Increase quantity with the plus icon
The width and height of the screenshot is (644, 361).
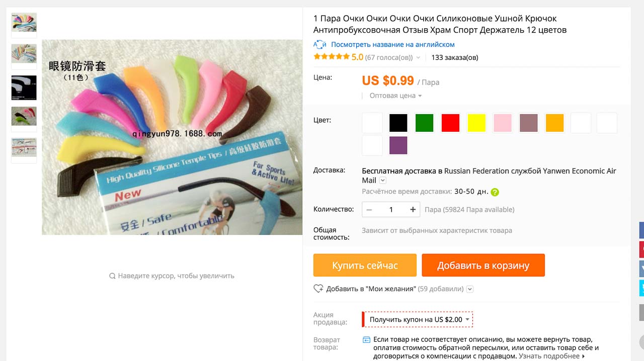[413, 210]
